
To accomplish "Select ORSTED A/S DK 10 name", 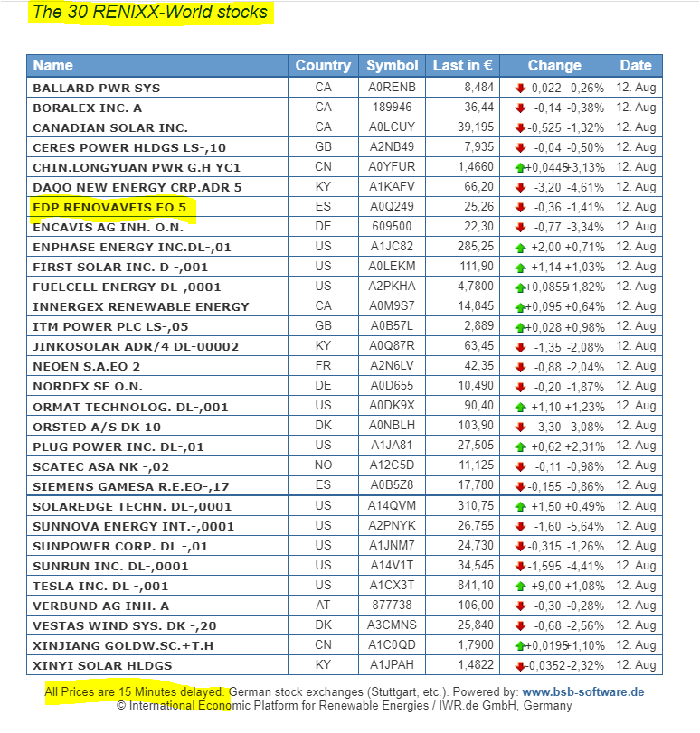I will [x=97, y=427].
